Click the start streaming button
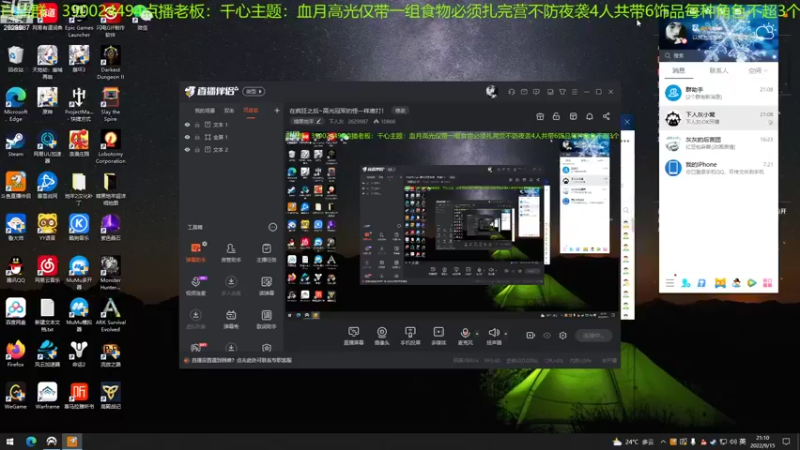The height and width of the screenshot is (450, 800). pos(594,335)
